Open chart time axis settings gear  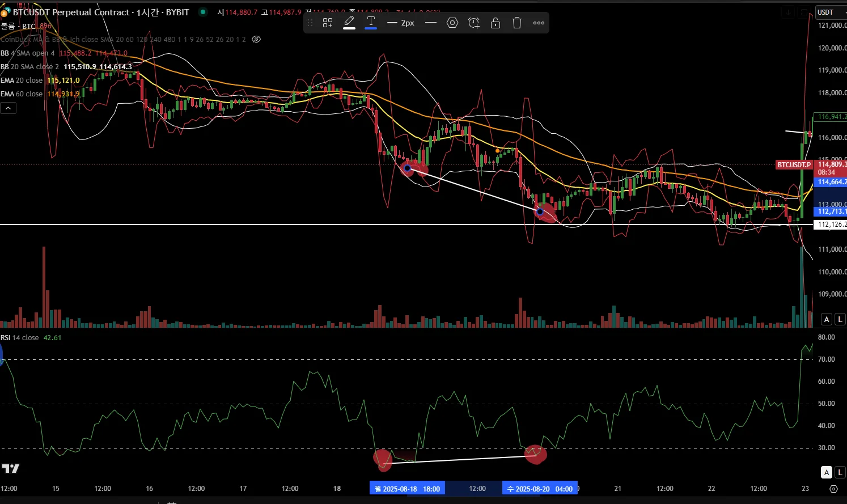[x=833, y=489]
